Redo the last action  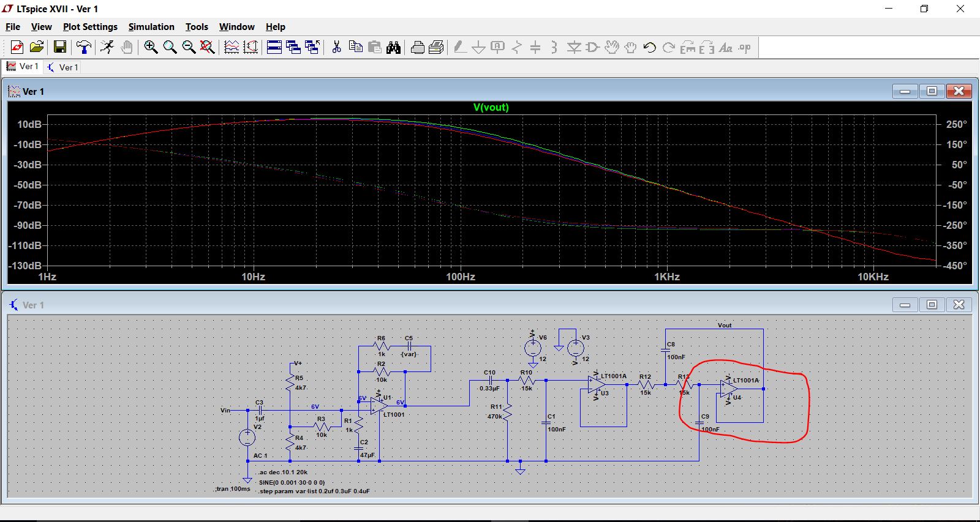pyautogui.click(x=669, y=47)
